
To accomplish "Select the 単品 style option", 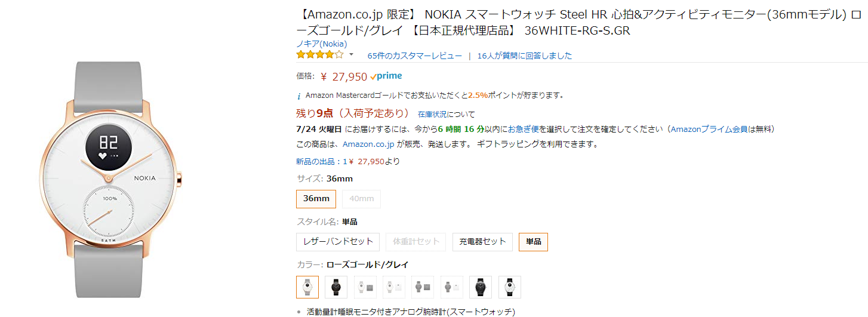I will pyautogui.click(x=533, y=242).
